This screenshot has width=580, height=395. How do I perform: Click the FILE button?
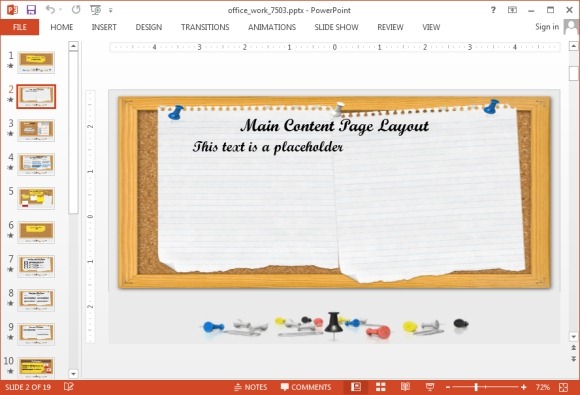point(20,27)
